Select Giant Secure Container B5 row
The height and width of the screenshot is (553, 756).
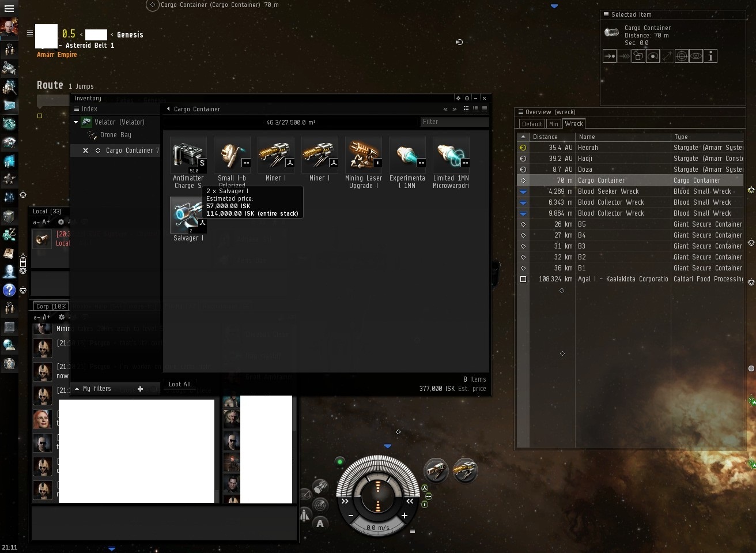pyautogui.click(x=630, y=224)
